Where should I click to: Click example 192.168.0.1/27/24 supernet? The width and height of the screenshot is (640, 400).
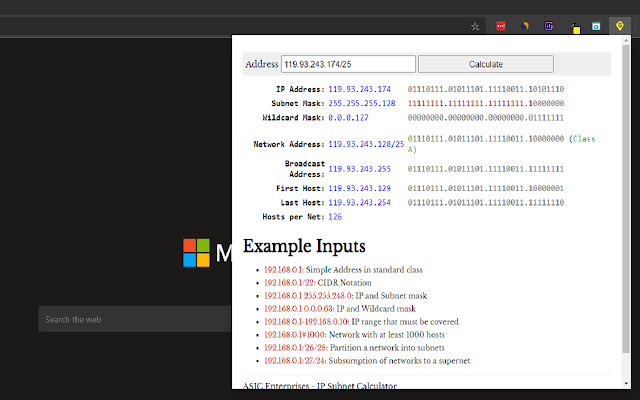click(x=295, y=361)
